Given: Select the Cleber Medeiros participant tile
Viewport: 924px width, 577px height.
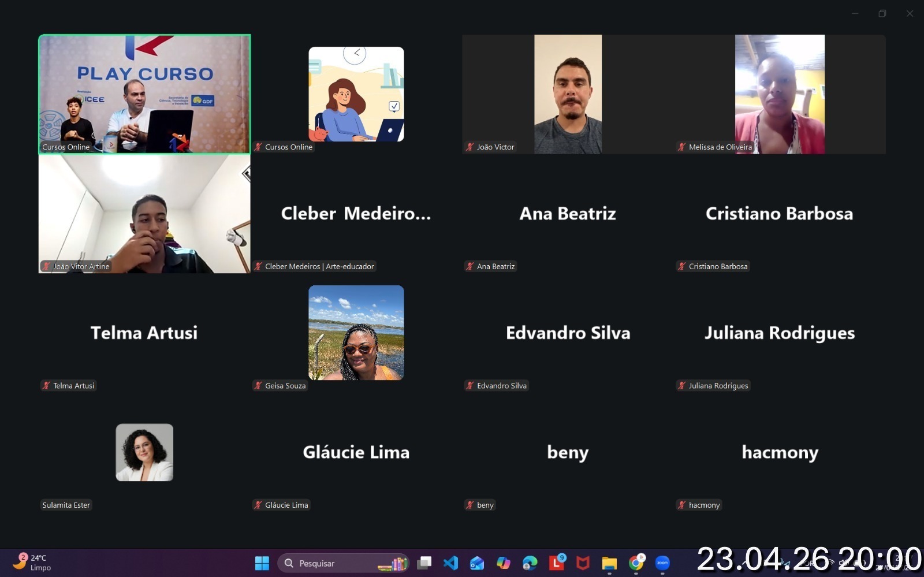Looking at the screenshot, I should click(x=356, y=214).
